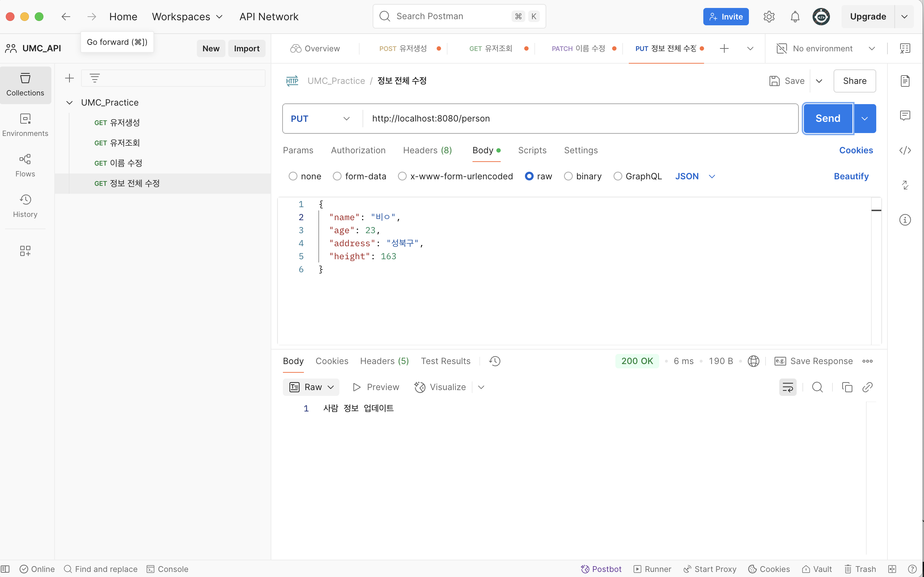
Task: Switch to the Headers (8) request tab
Action: point(427,150)
